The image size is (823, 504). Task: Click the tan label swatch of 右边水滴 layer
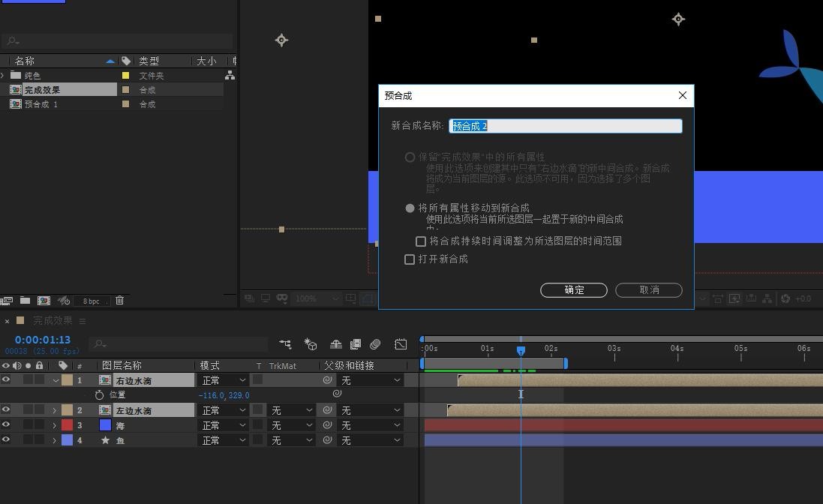click(x=68, y=380)
